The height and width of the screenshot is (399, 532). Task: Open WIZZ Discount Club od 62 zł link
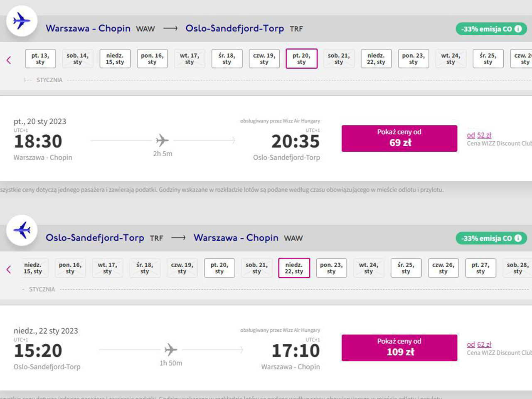pos(479,345)
